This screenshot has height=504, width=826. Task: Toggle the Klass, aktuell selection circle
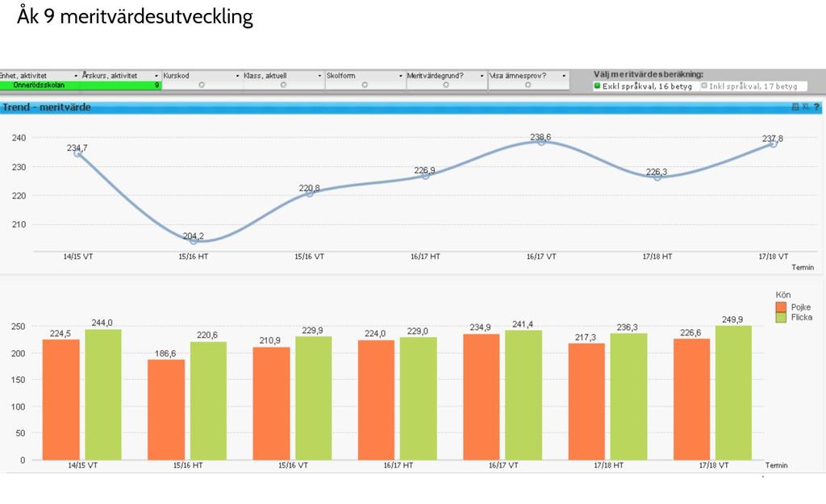tap(283, 85)
